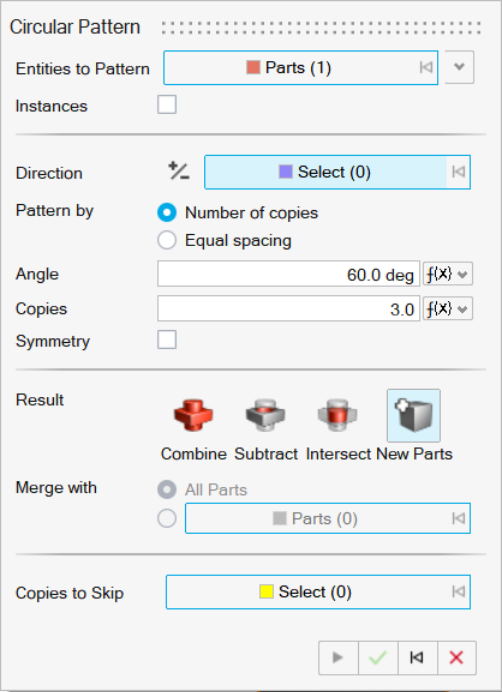This screenshot has height=692, width=502.
Task: Select the Equal spacing radio button
Action: point(167,241)
